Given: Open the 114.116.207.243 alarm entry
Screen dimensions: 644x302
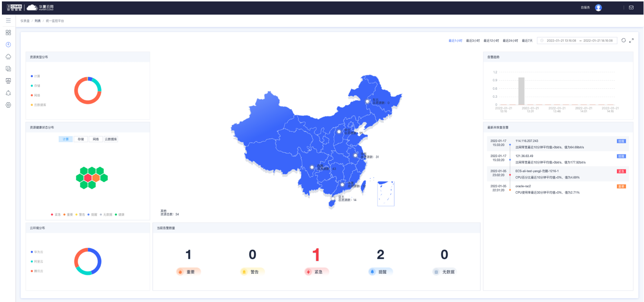Looking at the screenshot, I should pyautogui.click(x=527, y=141).
